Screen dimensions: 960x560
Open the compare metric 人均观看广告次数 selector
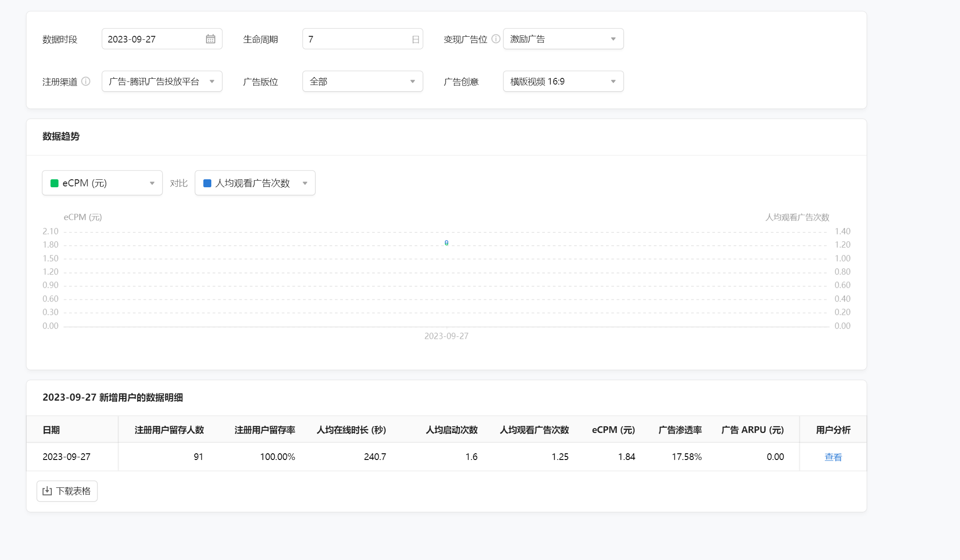pos(255,183)
